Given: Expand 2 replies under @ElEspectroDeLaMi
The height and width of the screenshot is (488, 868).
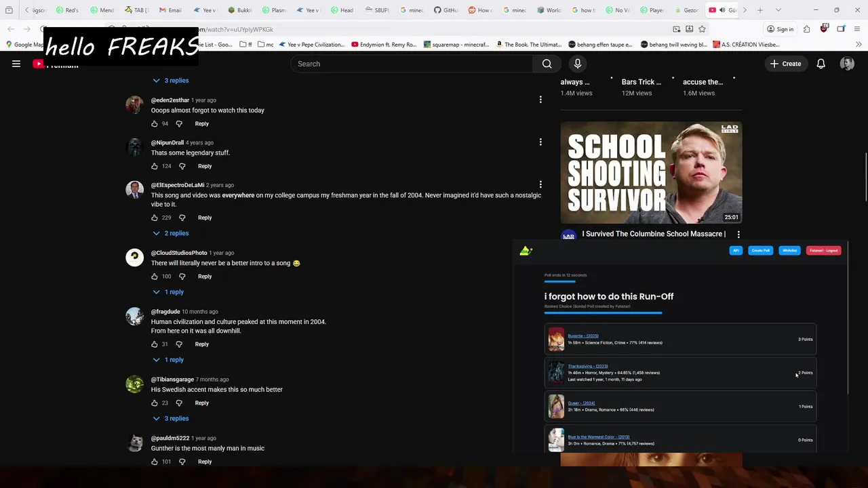Looking at the screenshot, I should pyautogui.click(x=171, y=233).
